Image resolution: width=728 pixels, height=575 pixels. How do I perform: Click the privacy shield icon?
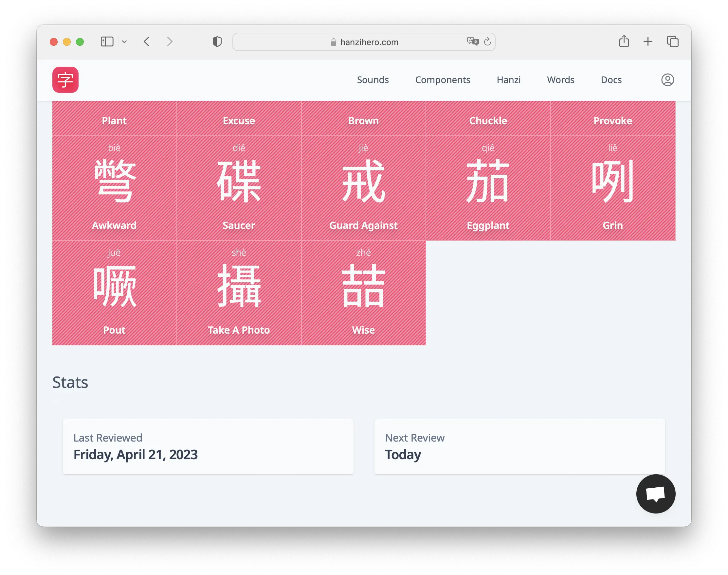pos(217,42)
